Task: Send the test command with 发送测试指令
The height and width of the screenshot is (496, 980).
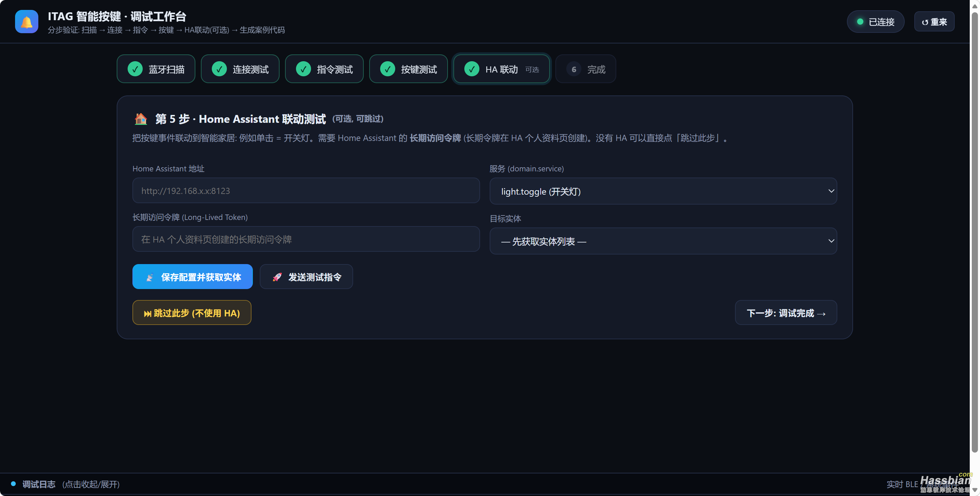Action: click(x=306, y=276)
